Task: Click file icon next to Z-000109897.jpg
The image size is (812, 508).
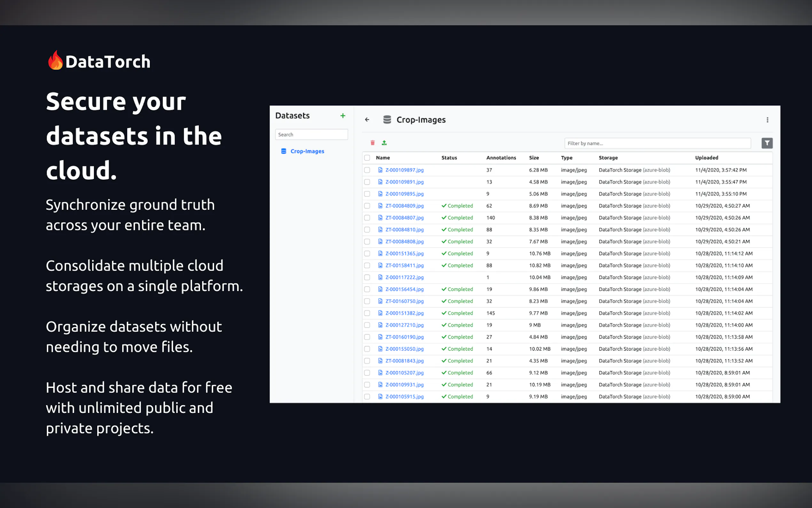Action: click(x=380, y=170)
